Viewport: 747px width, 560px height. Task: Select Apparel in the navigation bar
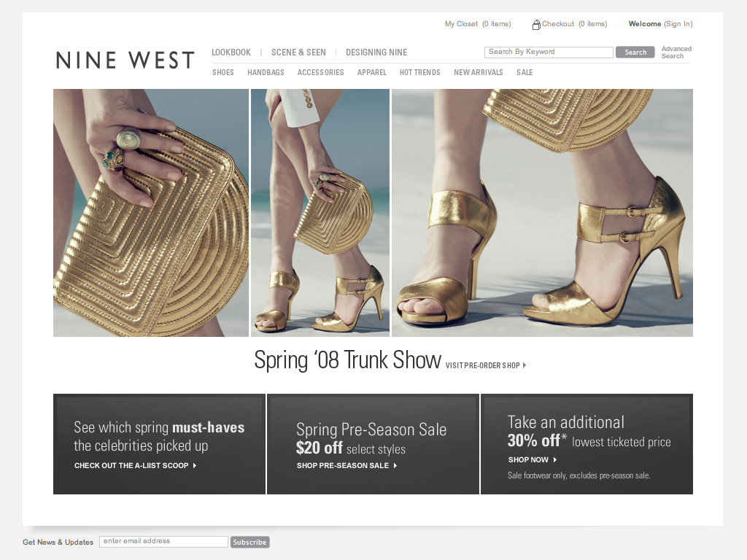(372, 72)
